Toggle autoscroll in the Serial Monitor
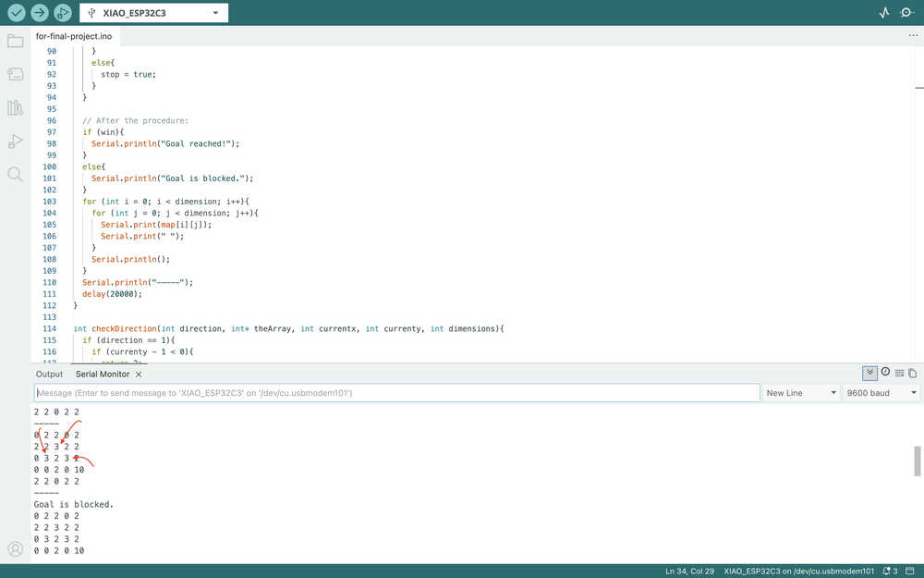 869,373
